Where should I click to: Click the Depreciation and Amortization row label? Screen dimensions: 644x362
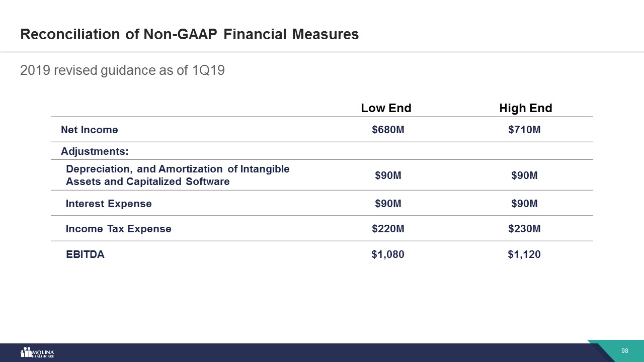pyautogui.click(x=178, y=175)
